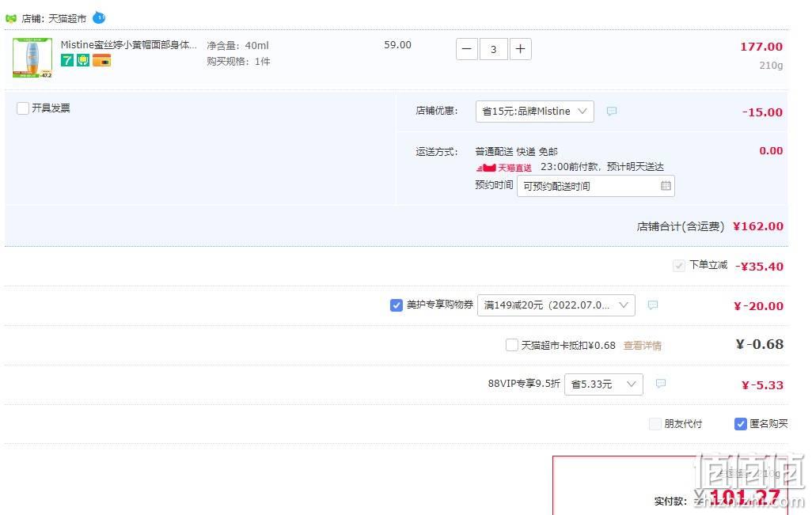The width and height of the screenshot is (812, 515).
Task: Decrease quantity with the minus button
Action: click(467, 49)
